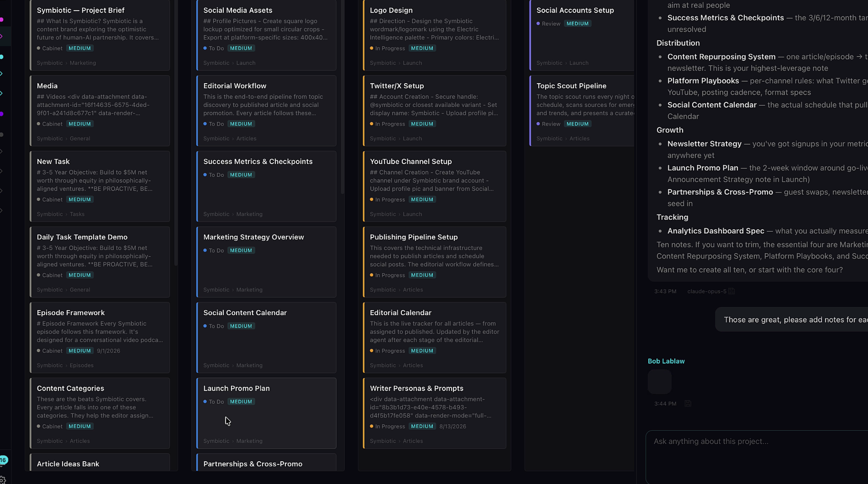Click the save icon next to 3:44 PM
The image size is (868, 484).
(688, 403)
